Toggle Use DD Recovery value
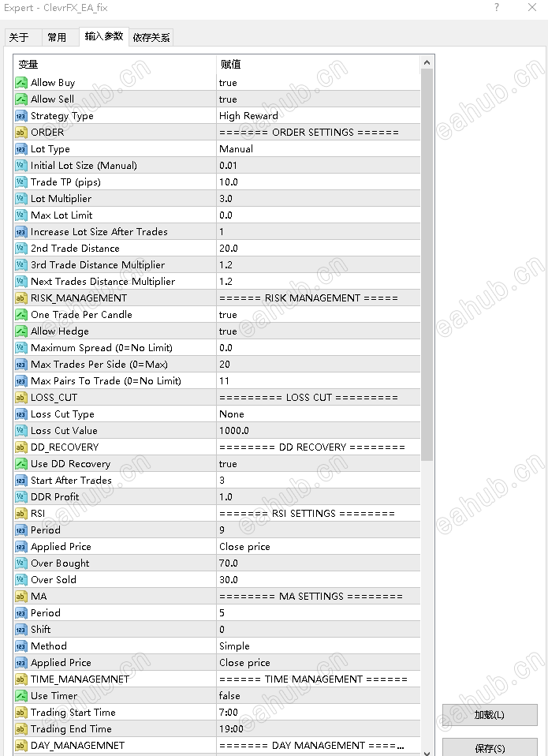Viewport: 548px width, 756px height. 319,463
